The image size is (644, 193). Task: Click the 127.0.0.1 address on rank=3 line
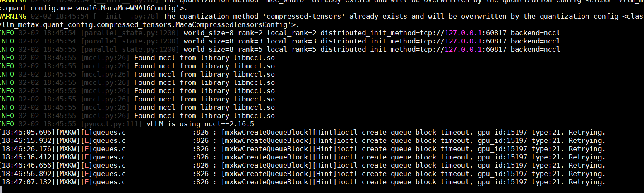point(463,41)
